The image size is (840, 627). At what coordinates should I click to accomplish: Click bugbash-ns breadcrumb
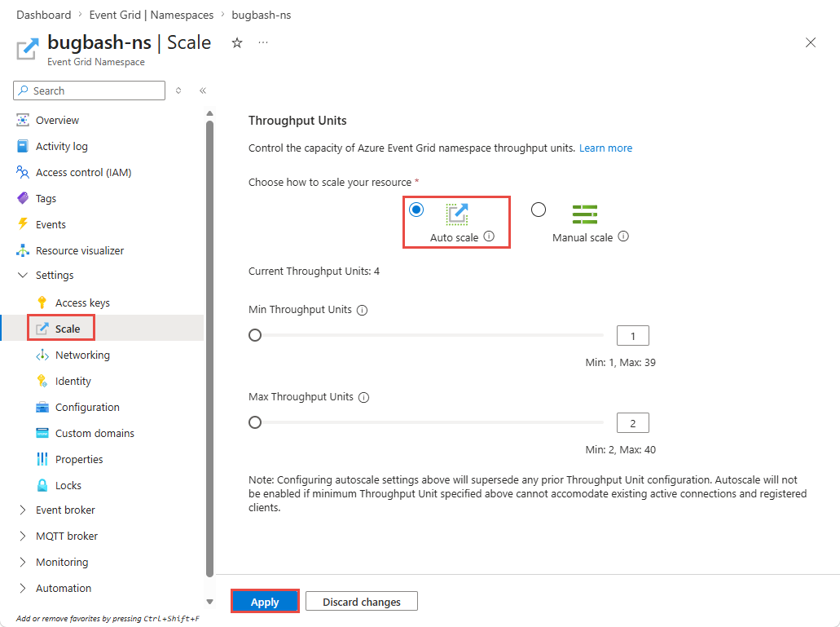(262, 15)
